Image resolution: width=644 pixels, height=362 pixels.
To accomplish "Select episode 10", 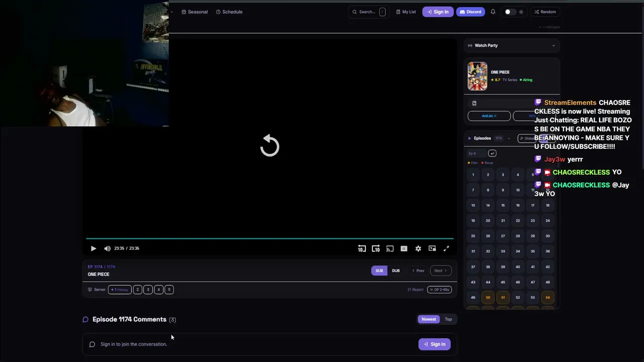I will click(x=518, y=190).
